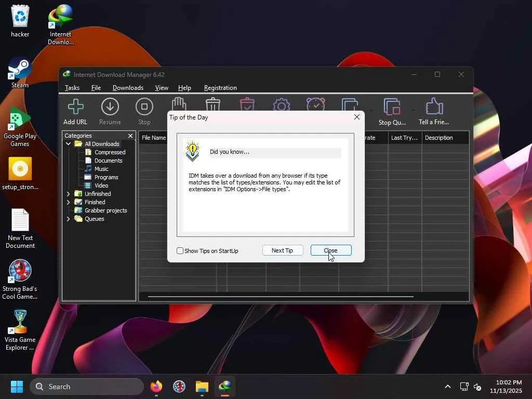Select the Grabber projects item
The width and height of the screenshot is (532, 399).
coord(105,210)
